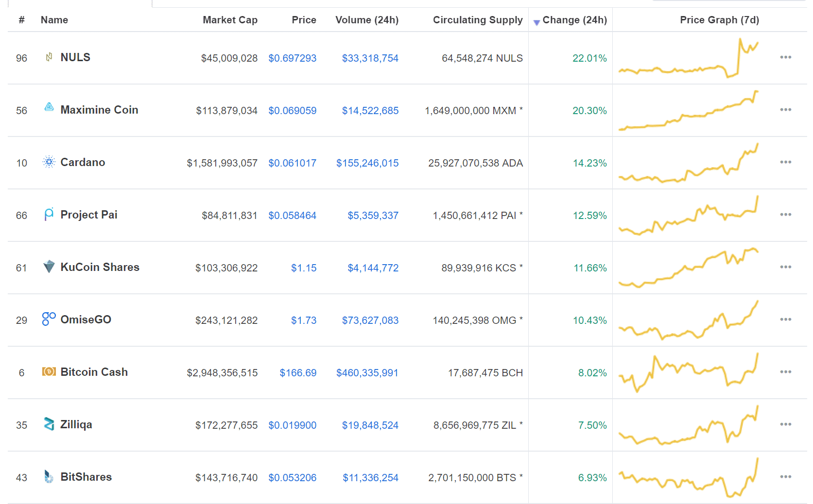
Task: Click the NULS coin logo icon
Action: point(49,57)
